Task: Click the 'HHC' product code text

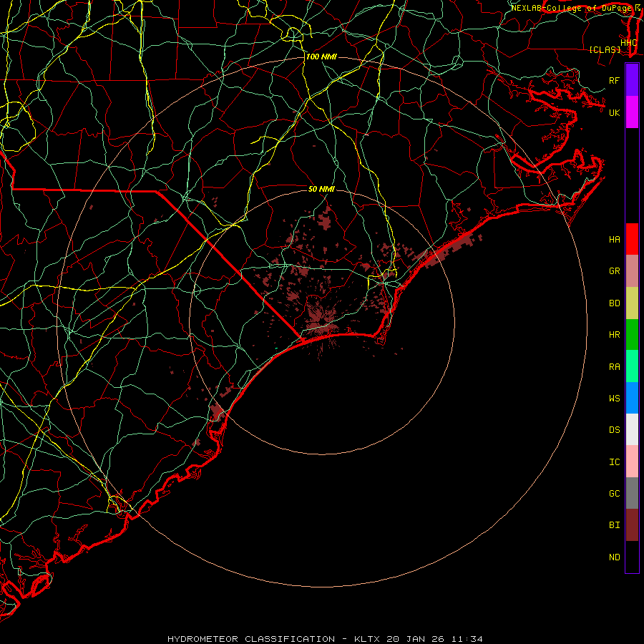Action: (628, 43)
